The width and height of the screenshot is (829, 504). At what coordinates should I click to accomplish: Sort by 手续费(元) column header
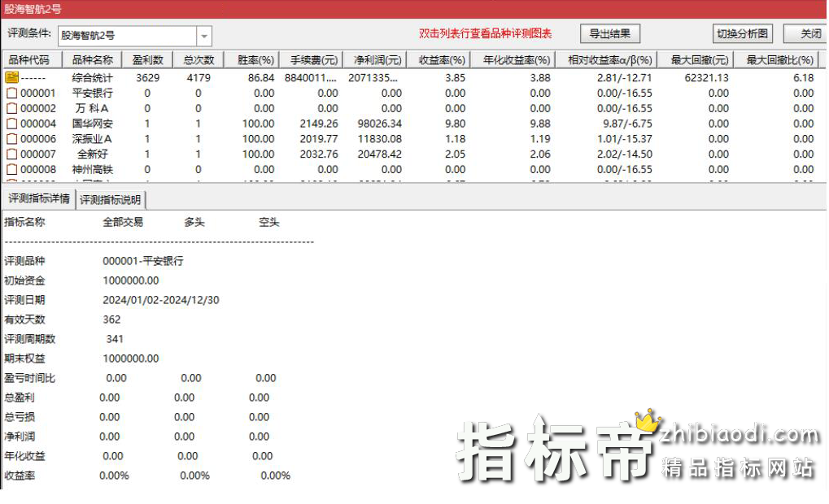coord(312,59)
